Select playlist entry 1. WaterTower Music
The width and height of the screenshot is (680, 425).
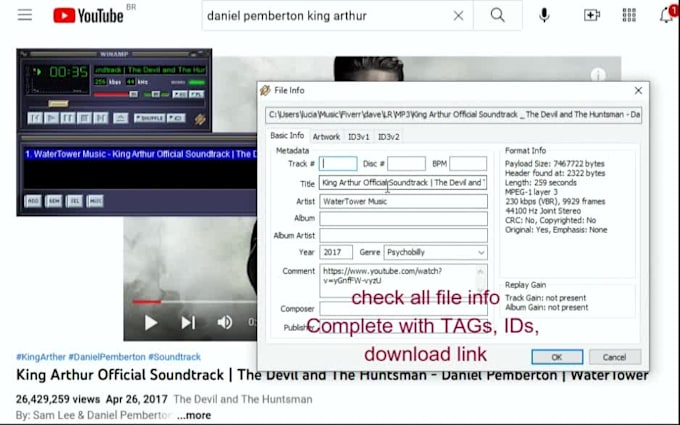click(x=140, y=154)
